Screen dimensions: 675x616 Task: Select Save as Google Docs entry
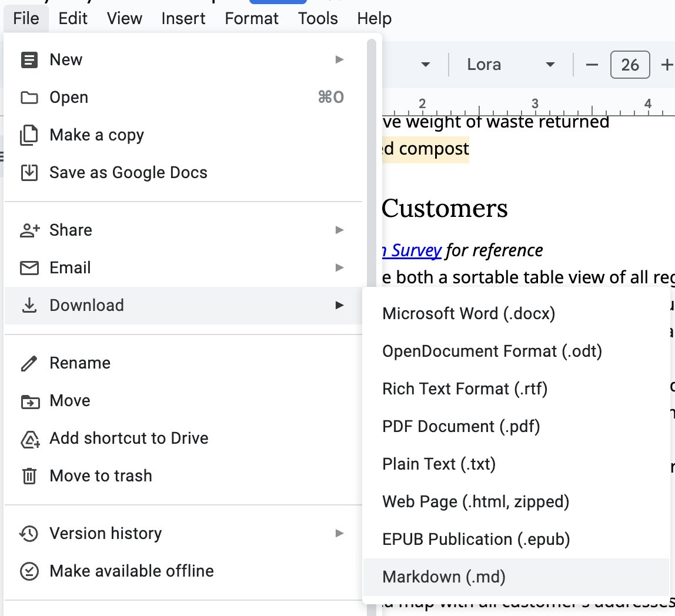(183, 173)
